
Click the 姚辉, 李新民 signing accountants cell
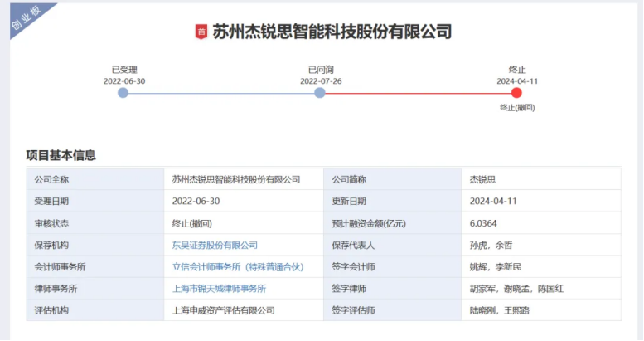496,267
